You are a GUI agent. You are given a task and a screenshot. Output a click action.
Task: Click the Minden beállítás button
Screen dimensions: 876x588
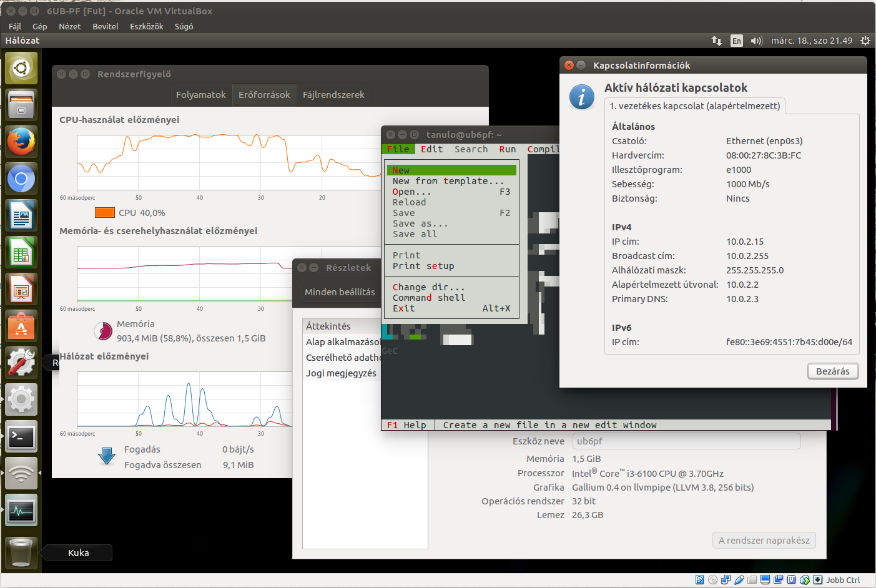point(340,292)
